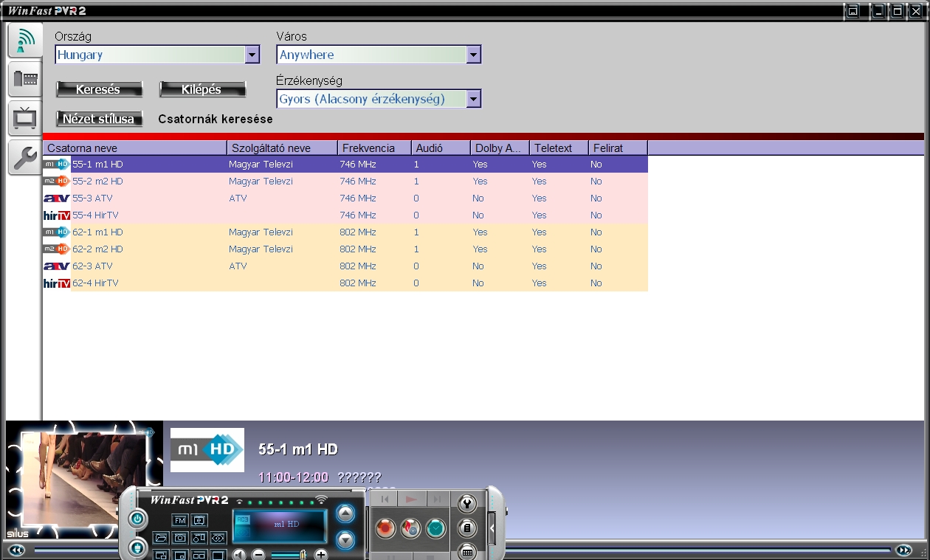Image resolution: width=930 pixels, height=560 pixels.
Task: Start recording with the red record button
Action: tap(385, 528)
